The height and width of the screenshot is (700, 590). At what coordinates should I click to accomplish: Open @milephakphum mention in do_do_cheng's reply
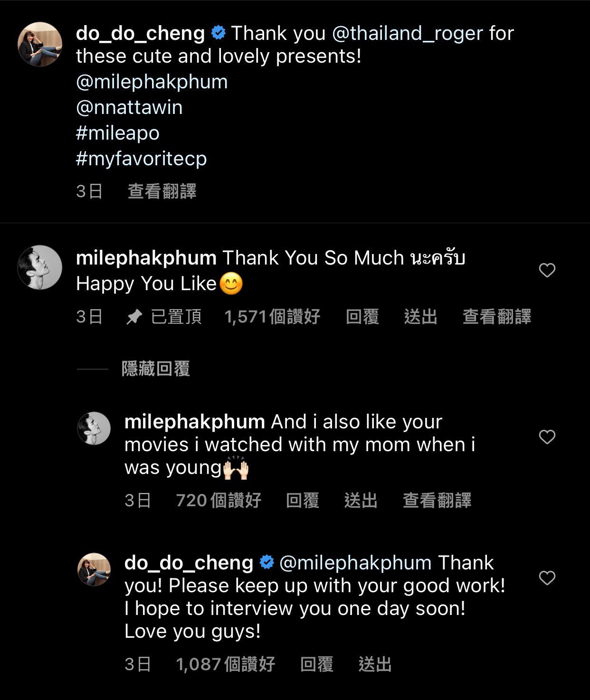point(355,563)
